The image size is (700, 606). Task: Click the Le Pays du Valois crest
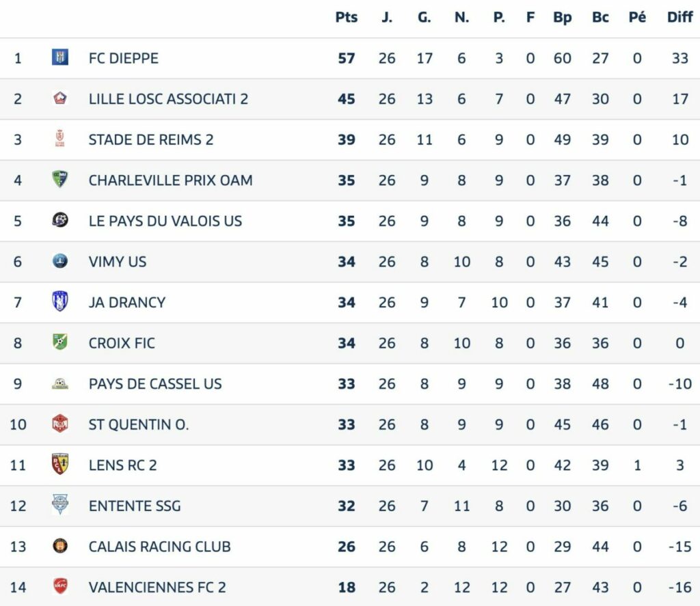(60, 221)
